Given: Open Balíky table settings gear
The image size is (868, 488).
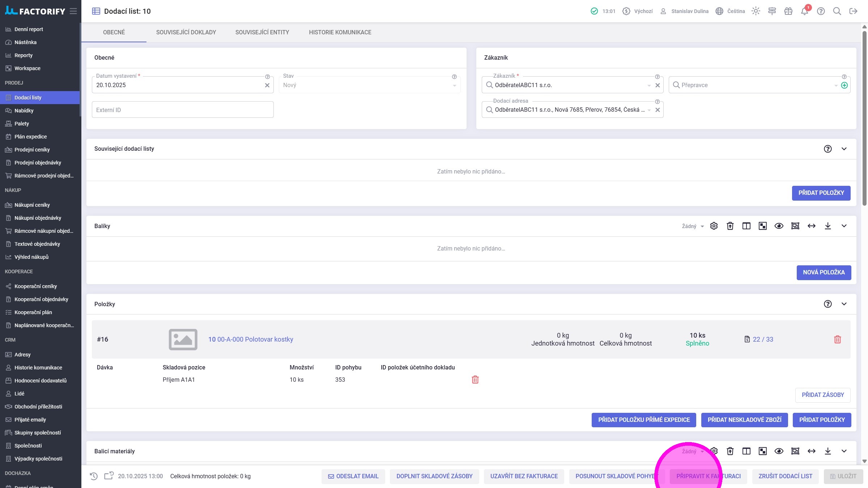Looking at the screenshot, I should (x=714, y=226).
